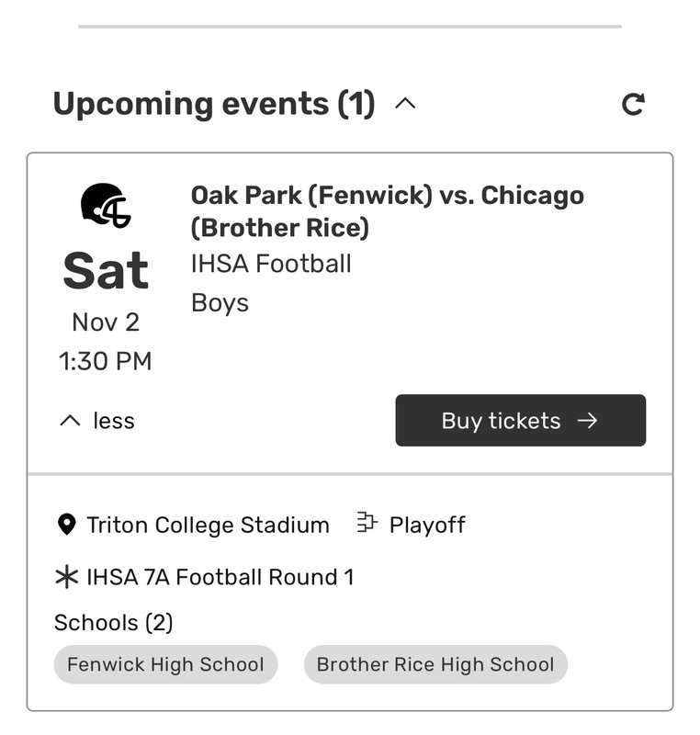
Task: Click the Sat Nov 2 date block
Action: [106, 290]
